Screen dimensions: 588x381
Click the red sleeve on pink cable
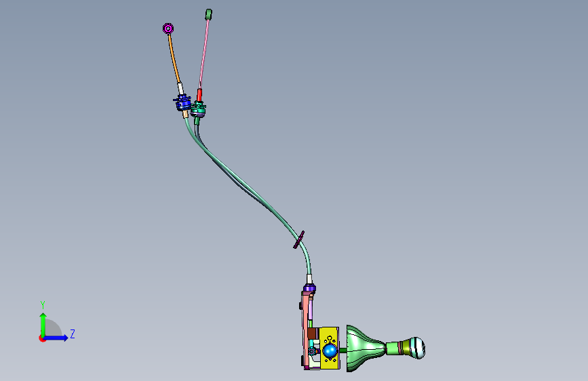[x=199, y=95]
